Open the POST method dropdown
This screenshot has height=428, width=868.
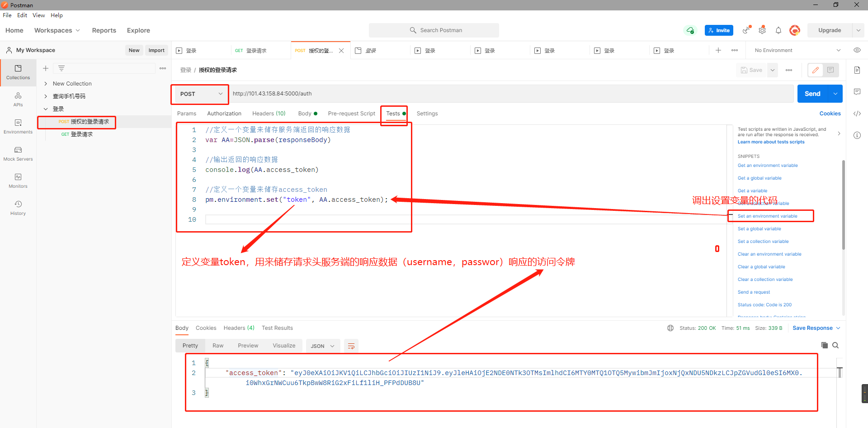201,94
